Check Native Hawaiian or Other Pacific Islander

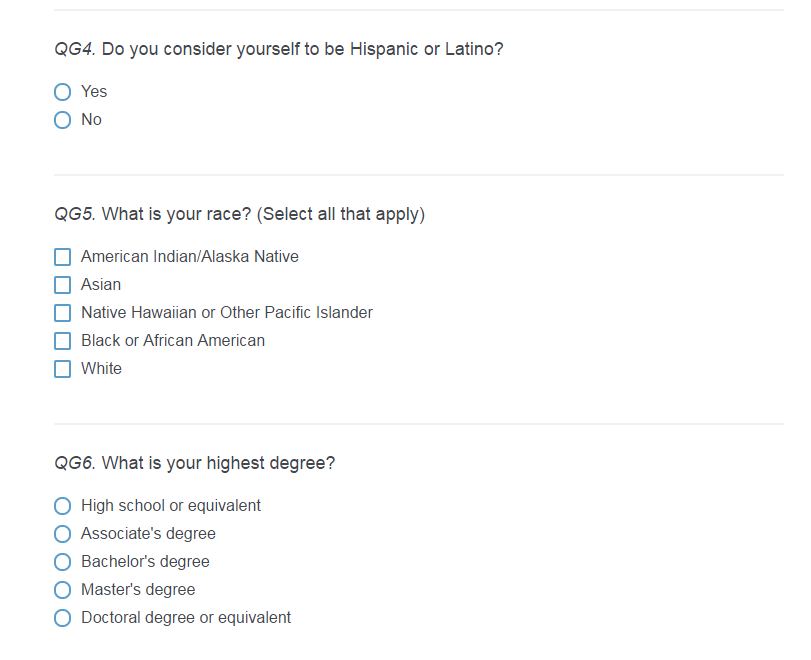click(x=63, y=313)
